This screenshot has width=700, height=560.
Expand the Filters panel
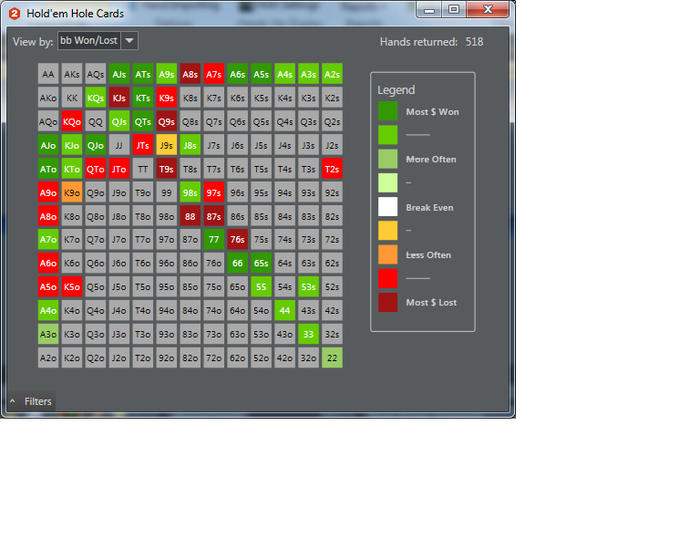pyautogui.click(x=31, y=401)
